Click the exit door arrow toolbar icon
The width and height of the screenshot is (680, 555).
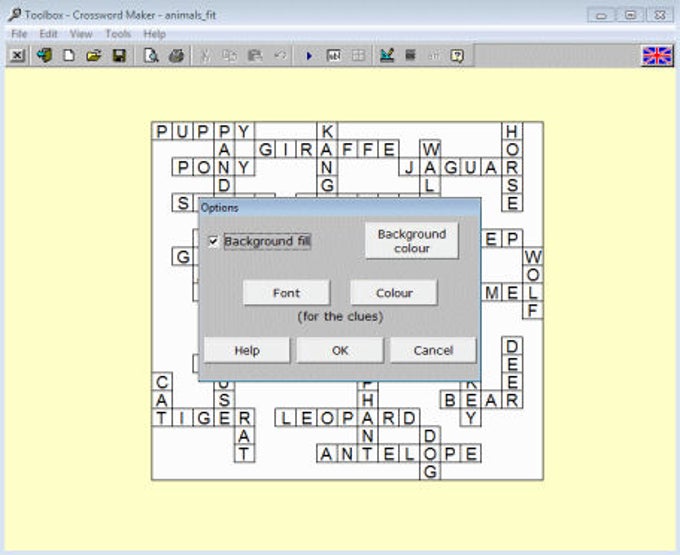click(x=44, y=56)
